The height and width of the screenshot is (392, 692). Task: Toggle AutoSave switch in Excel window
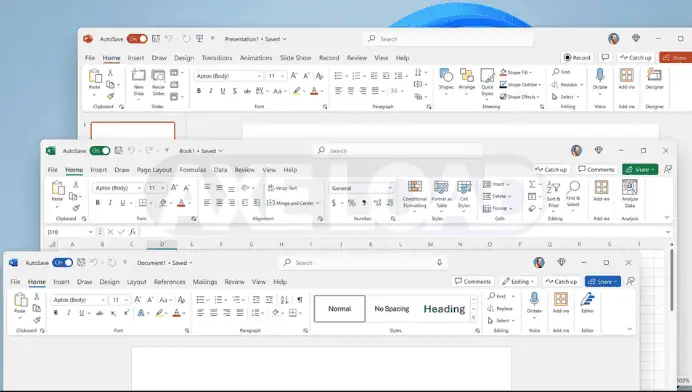[100, 151]
